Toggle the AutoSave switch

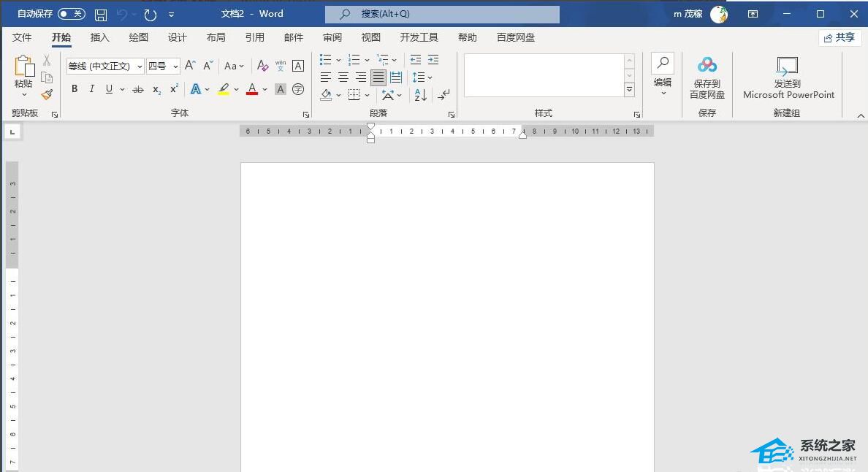click(x=72, y=14)
